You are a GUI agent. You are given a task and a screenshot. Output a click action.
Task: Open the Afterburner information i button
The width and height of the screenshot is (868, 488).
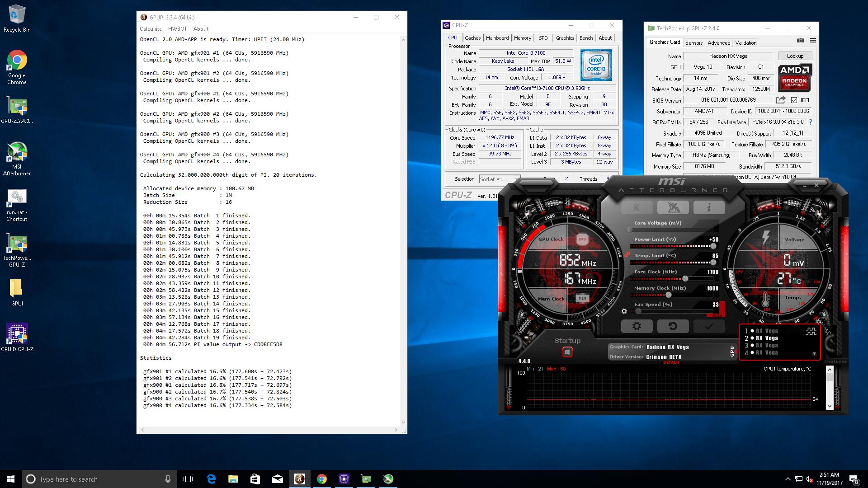709,207
